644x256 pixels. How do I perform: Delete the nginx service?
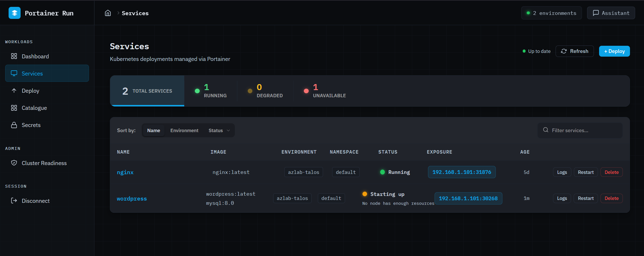tap(612, 172)
